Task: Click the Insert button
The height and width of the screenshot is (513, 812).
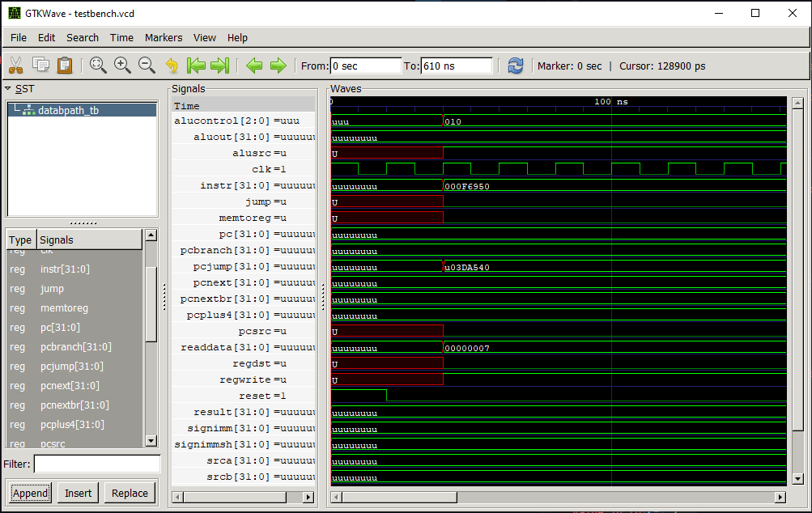Action: click(x=79, y=493)
